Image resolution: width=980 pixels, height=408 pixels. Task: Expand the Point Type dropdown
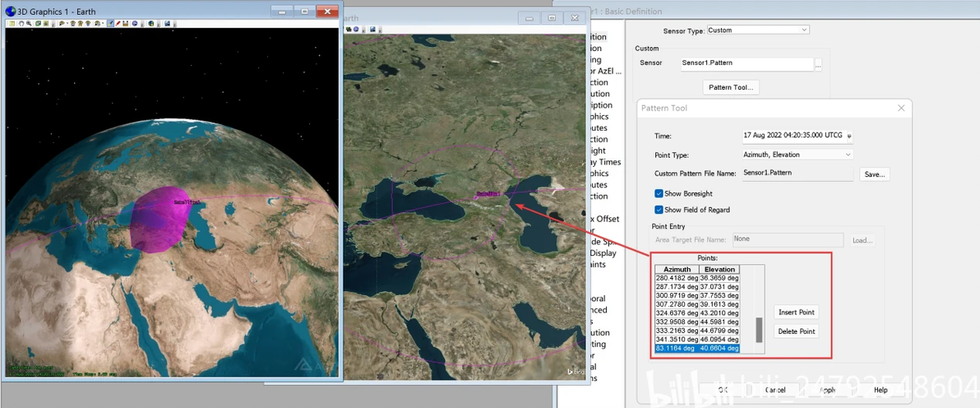(x=848, y=155)
